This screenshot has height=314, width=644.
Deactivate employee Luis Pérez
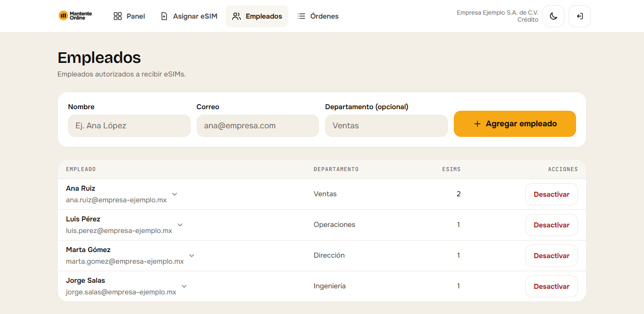pyautogui.click(x=551, y=225)
